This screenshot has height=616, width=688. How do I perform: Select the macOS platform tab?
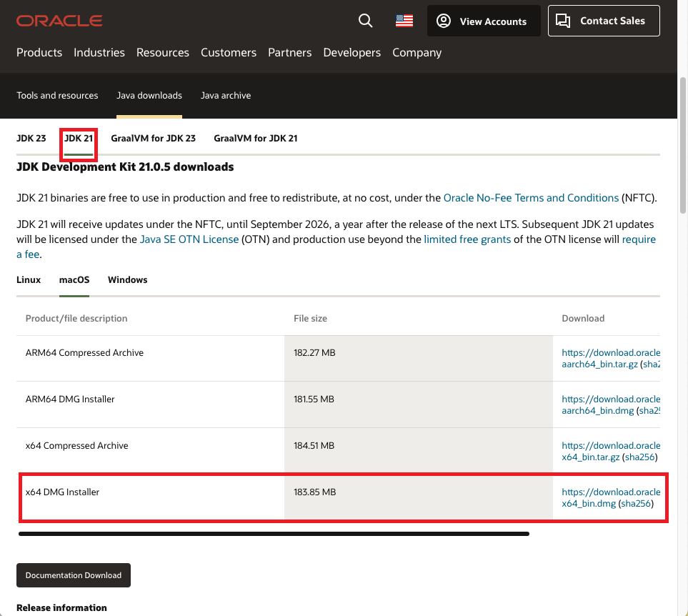(x=74, y=280)
